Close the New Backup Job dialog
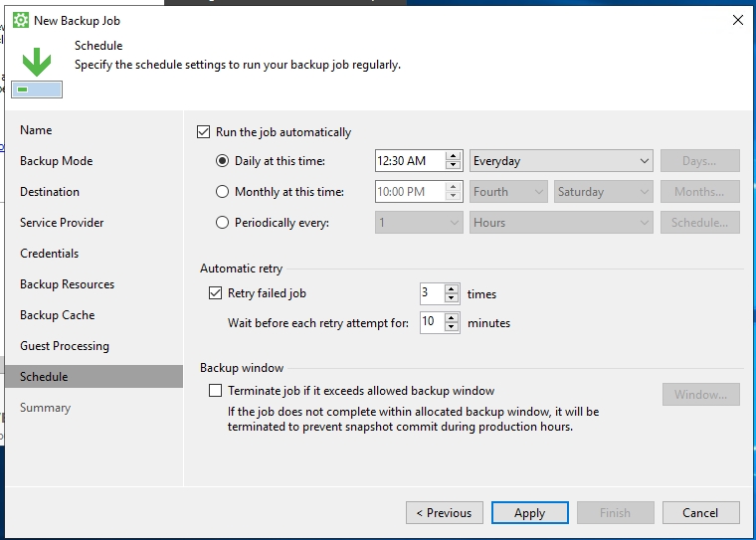The image size is (756, 540). click(737, 20)
